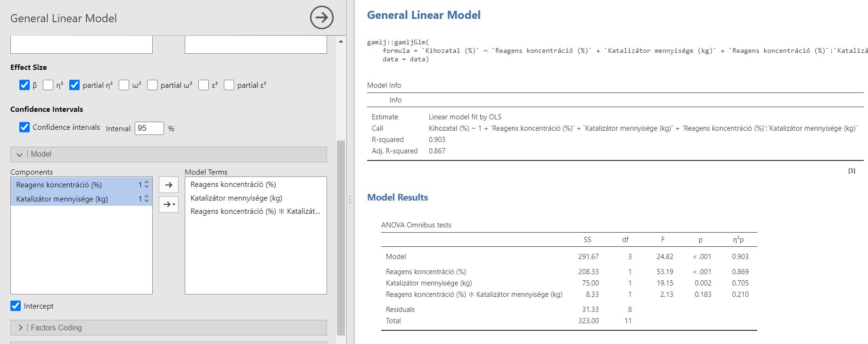The height and width of the screenshot is (344, 868).
Task: Select Reagens koncentráció (%) in Model Terms
Action: pos(233,185)
